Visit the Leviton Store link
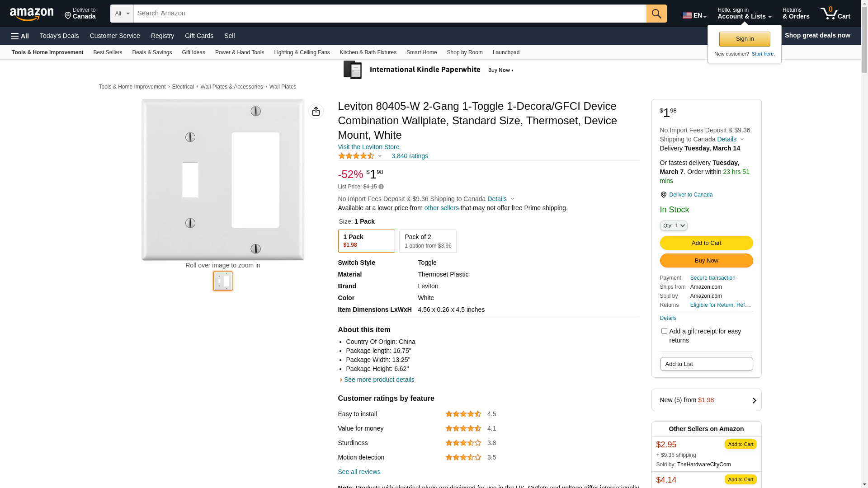This screenshot has width=868, height=488. (368, 147)
